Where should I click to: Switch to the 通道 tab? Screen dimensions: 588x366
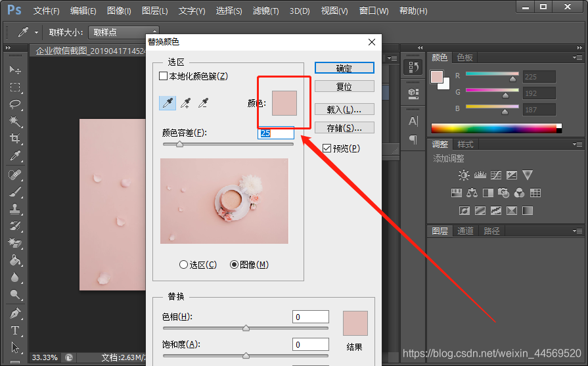click(x=465, y=231)
